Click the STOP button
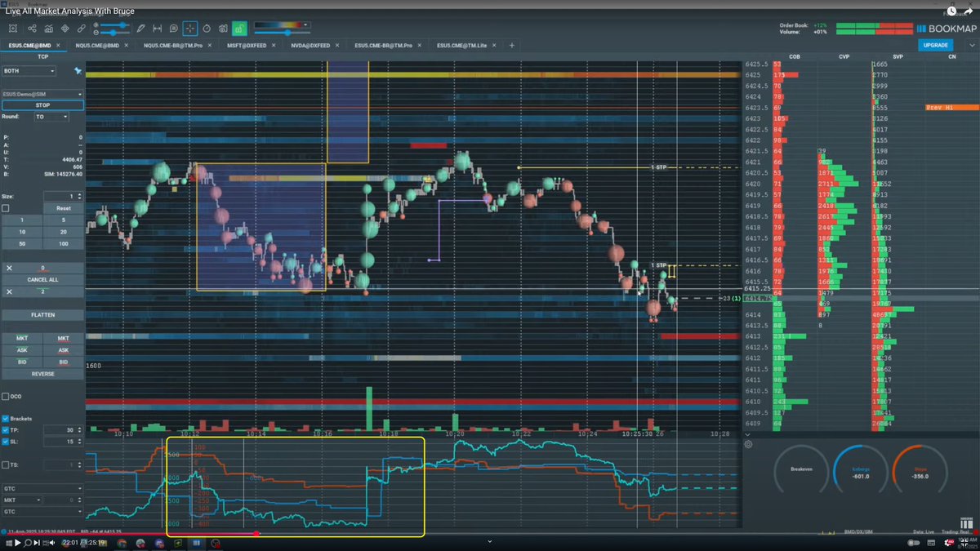 [x=42, y=105]
